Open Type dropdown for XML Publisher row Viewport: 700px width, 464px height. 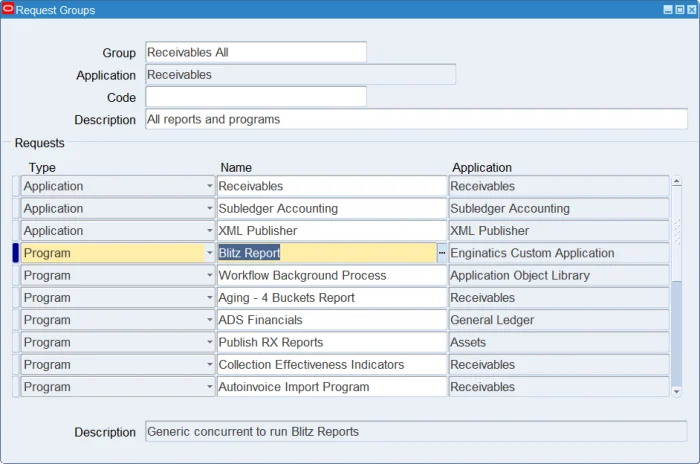click(209, 231)
